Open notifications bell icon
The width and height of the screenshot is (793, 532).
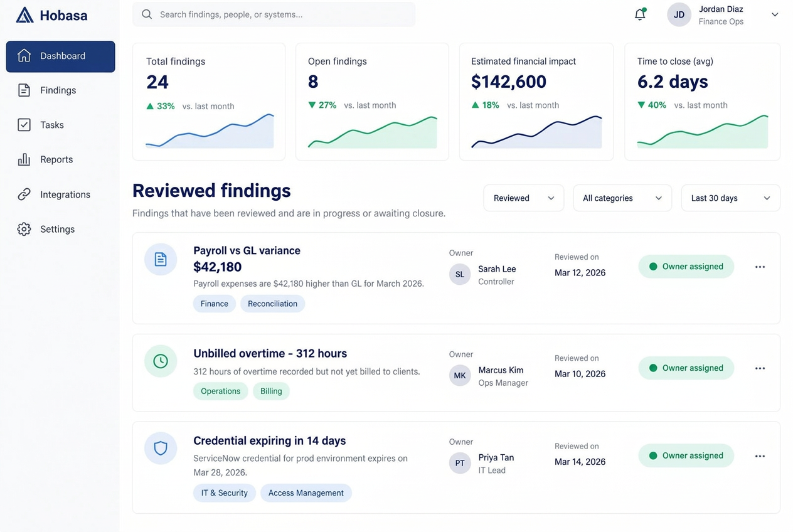[640, 14]
